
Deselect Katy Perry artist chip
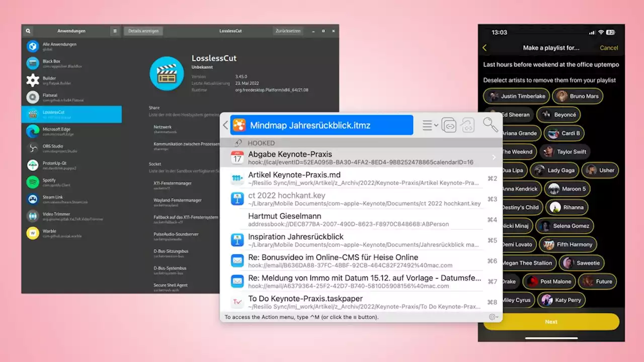[x=561, y=300]
